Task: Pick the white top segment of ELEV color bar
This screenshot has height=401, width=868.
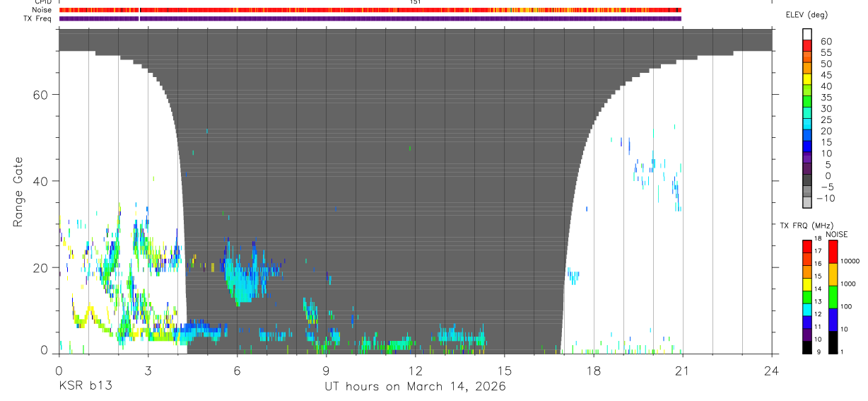Action: [x=807, y=35]
